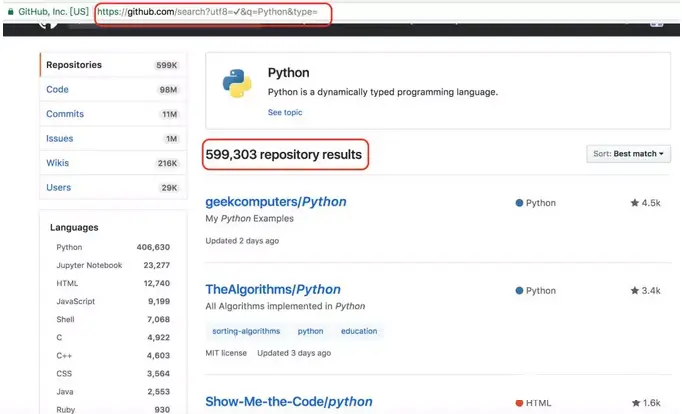Click 'Updated 3 days ago' text

294,353
